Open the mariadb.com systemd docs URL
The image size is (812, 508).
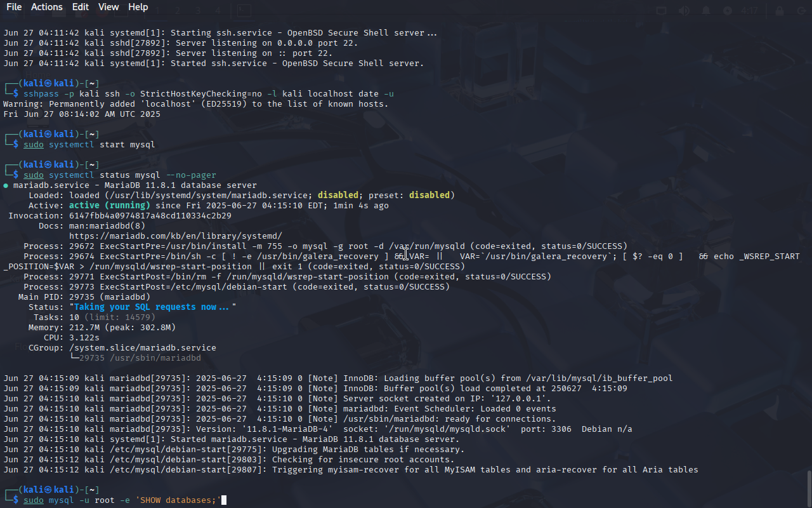176,236
